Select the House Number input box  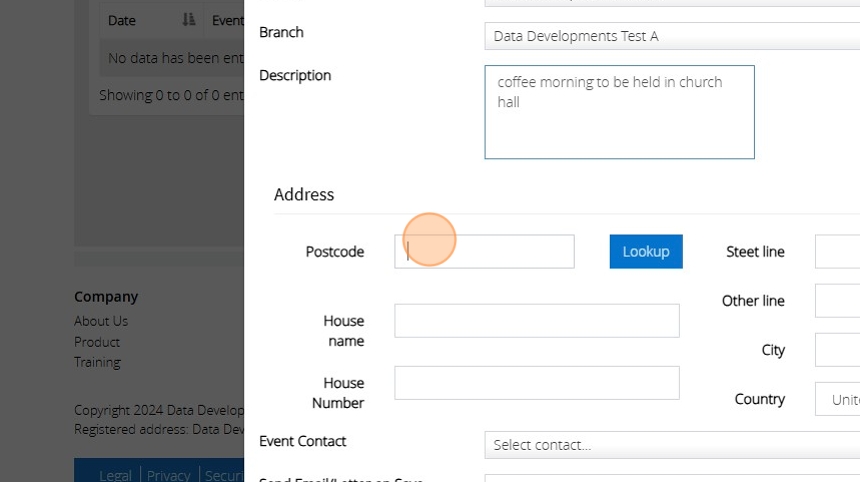536,383
